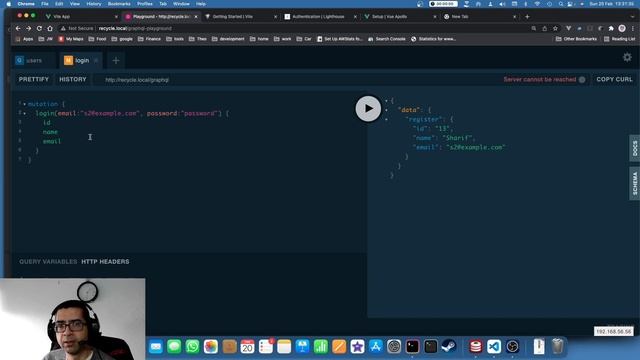Open the Chrome home page button
The width and height of the screenshot is (640, 360).
pos(50,29)
